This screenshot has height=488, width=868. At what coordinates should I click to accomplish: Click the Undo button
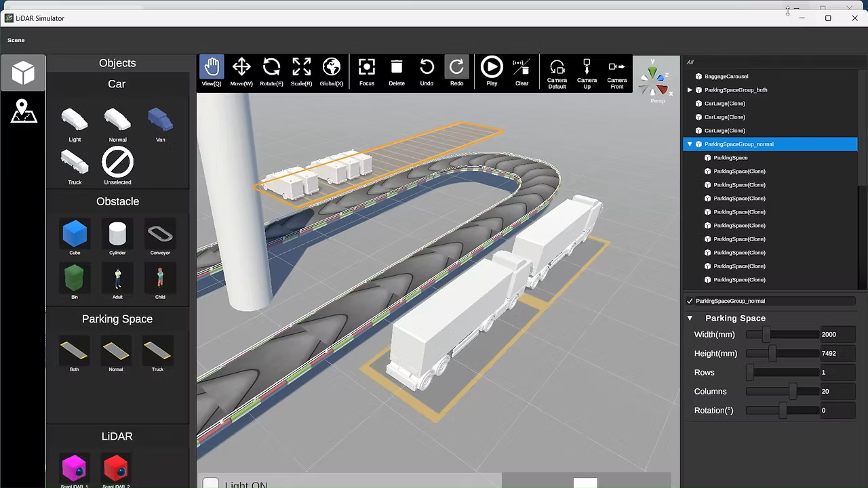[x=427, y=72]
